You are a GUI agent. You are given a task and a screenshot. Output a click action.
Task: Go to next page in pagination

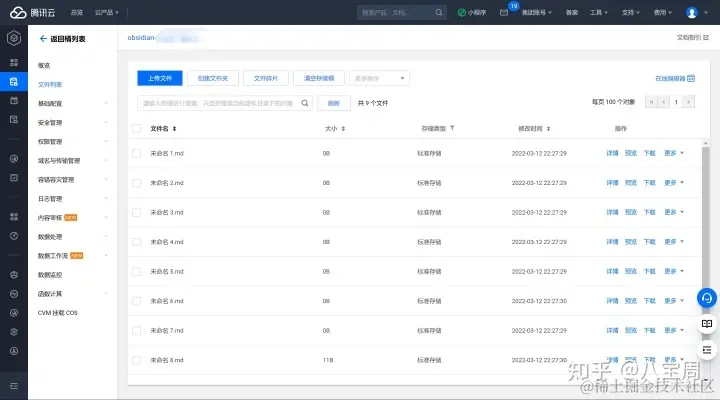pos(688,102)
